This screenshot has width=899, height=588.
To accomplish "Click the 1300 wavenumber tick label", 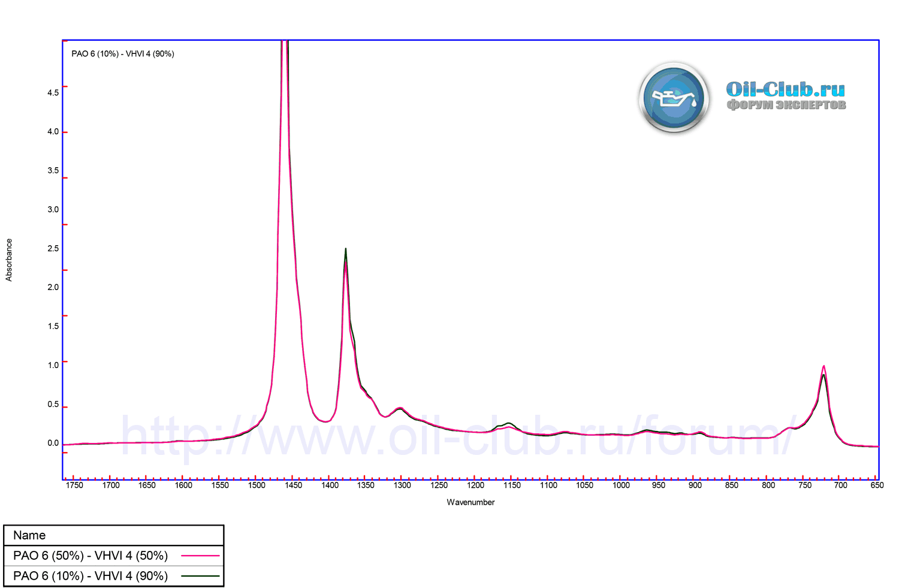I will [x=402, y=486].
